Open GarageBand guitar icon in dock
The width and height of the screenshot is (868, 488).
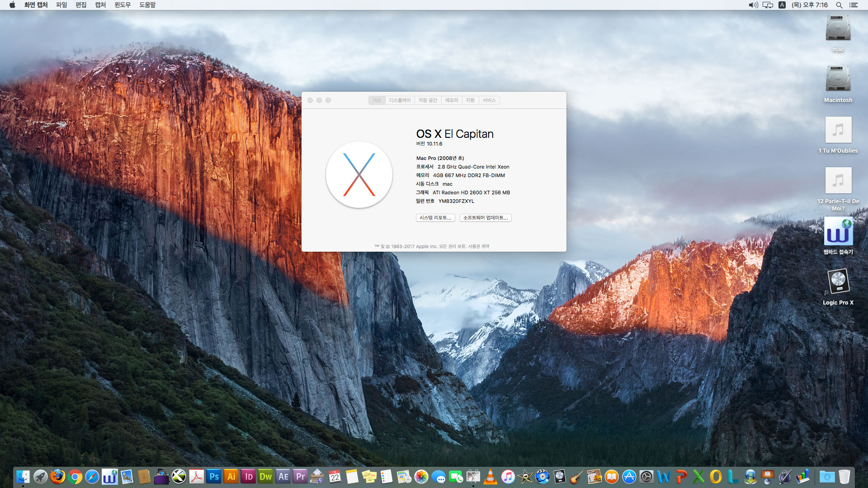pos(576,477)
